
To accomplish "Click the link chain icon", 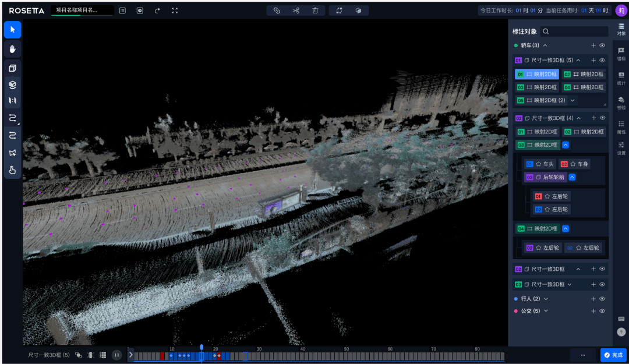I will click(277, 10).
